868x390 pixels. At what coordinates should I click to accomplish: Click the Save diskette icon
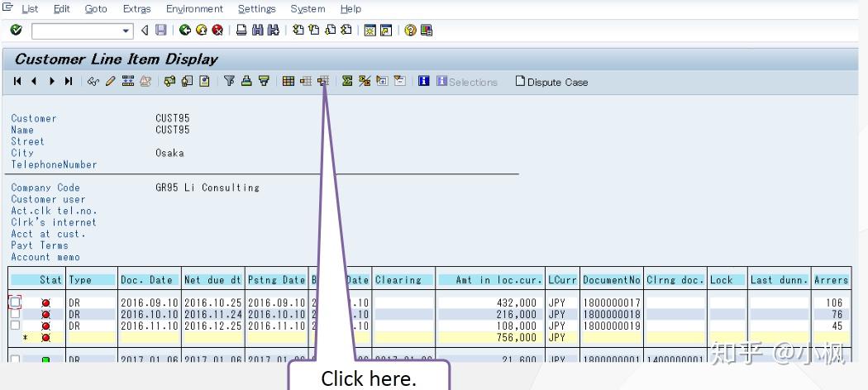(x=160, y=30)
